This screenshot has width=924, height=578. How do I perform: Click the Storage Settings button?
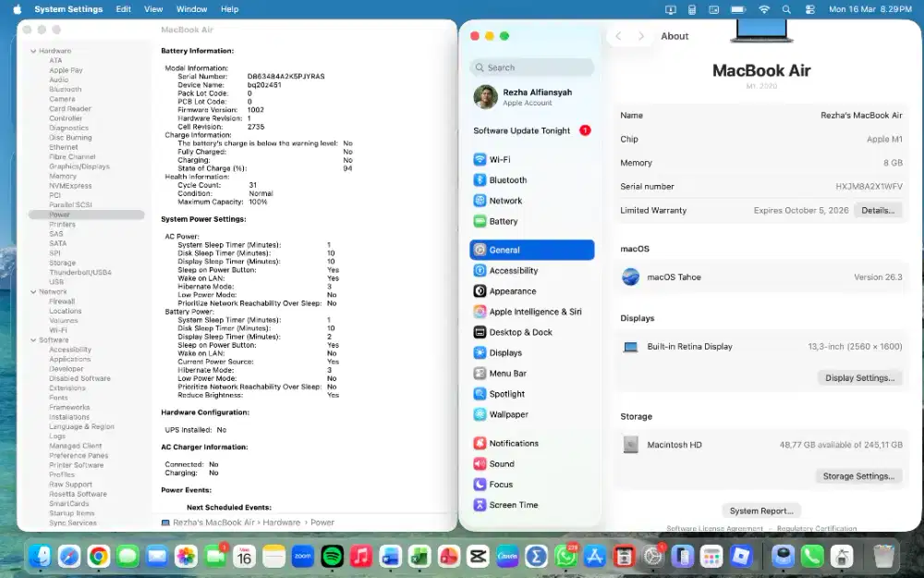pos(860,475)
